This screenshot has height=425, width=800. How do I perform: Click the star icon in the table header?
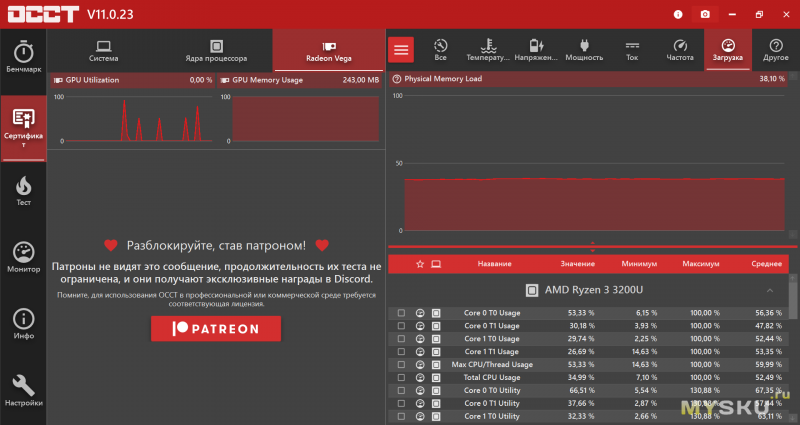click(420, 264)
